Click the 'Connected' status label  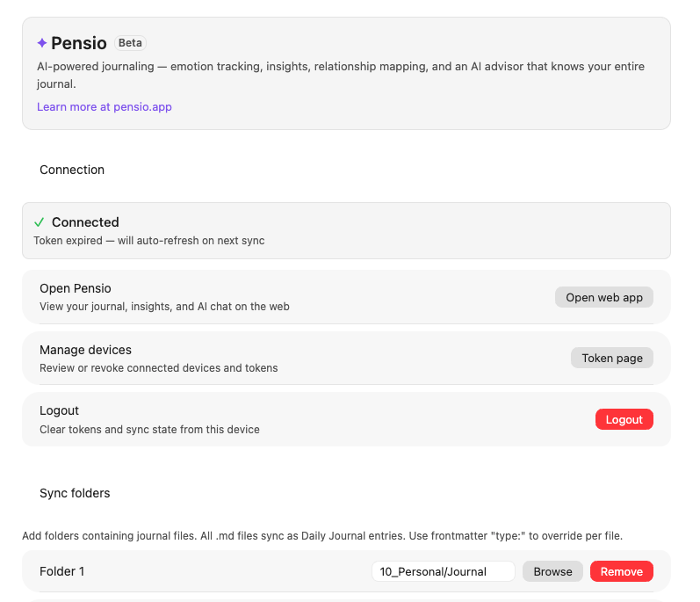[x=85, y=222]
